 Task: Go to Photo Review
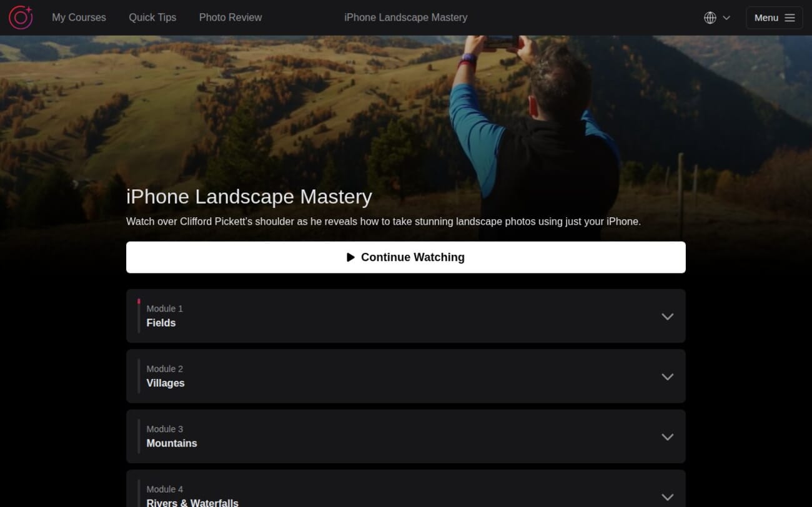point(230,17)
